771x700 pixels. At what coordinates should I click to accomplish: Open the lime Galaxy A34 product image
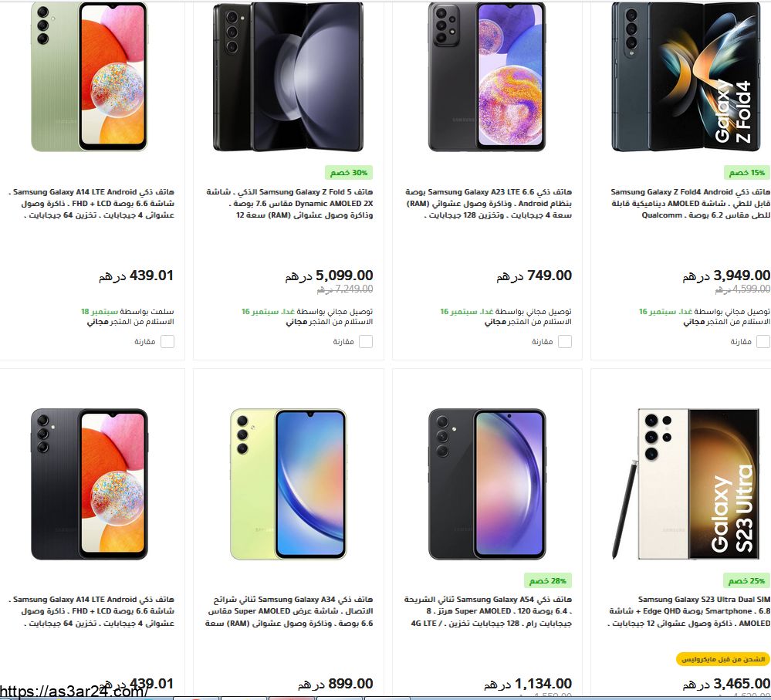click(289, 484)
